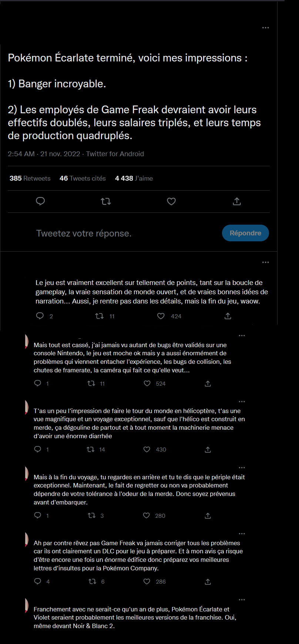Open more options on the last reply about Noir & Blanc 2

click(x=242, y=600)
